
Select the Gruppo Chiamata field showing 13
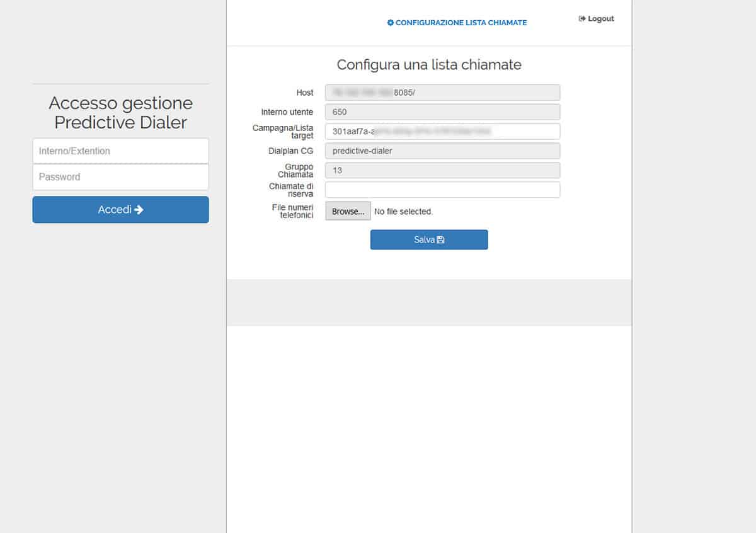point(442,171)
